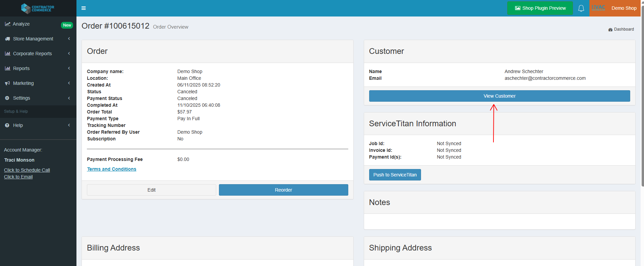Open the notifications bell icon

pyautogui.click(x=581, y=8)
